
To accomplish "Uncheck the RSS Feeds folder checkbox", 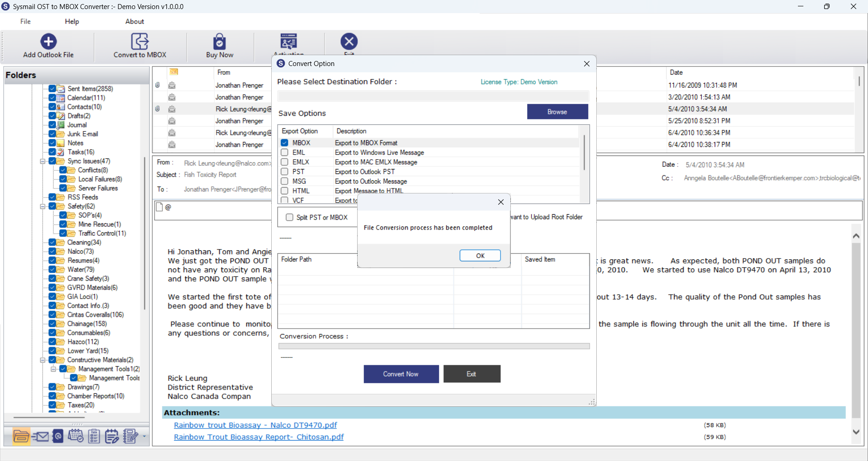I will click(x=52, y=197).
